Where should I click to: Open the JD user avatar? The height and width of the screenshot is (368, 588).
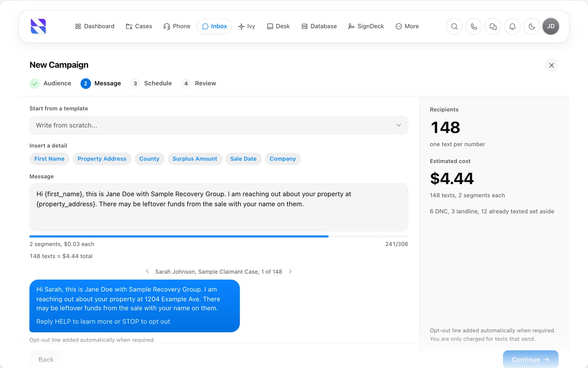pos(551,26)
